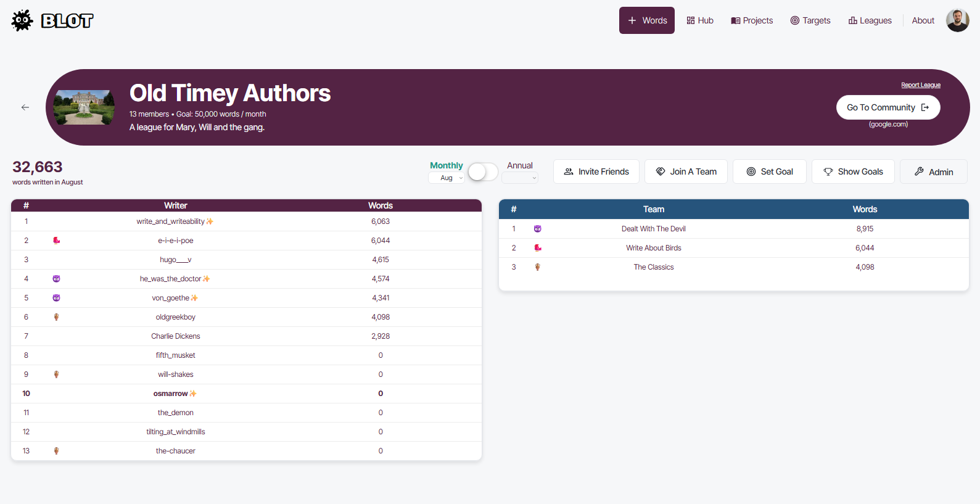Open the user profile avatar

pos(958,20)
